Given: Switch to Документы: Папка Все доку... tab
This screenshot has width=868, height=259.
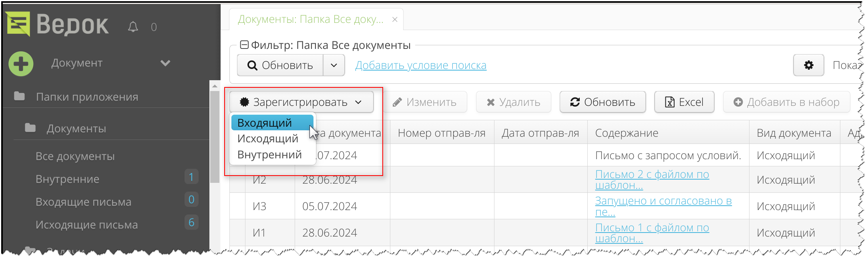Looking at the screenshot, I should click(x=310, y=19).
